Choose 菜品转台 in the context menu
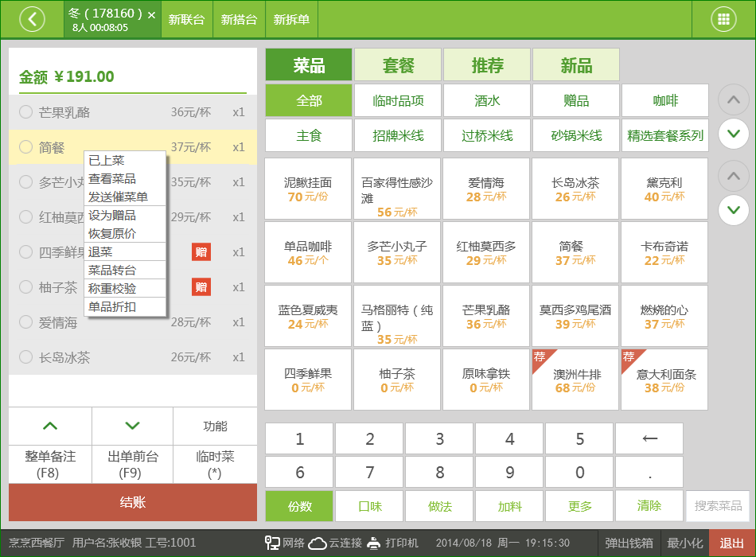Screen dimensions: 756x557 point(125,270)
